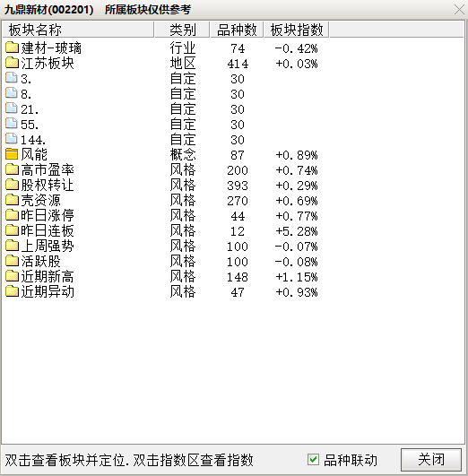Click the +5.28% index value for 昨日连板
The image size is (468, 476).
(297, 231)
